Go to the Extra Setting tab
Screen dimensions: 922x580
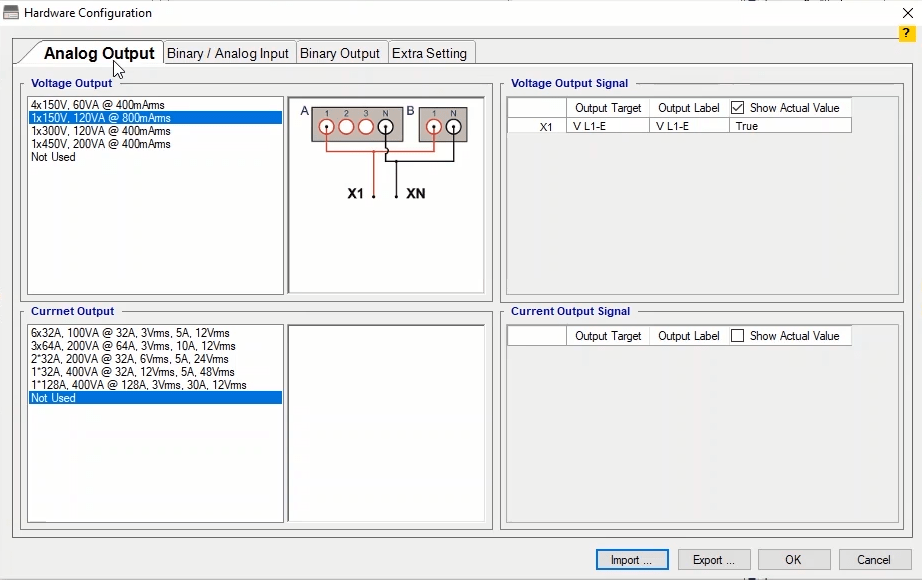[x=429, y=53]
